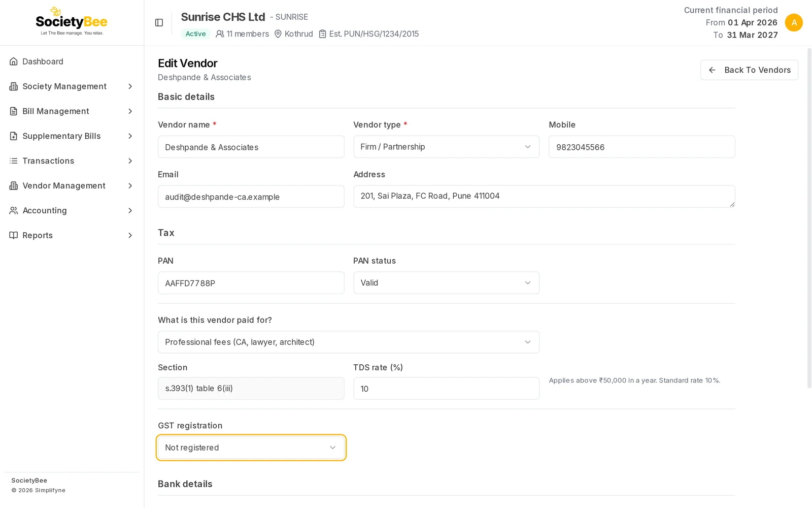
Task: Click the Back To Vendors button
Action: (749, 70)
